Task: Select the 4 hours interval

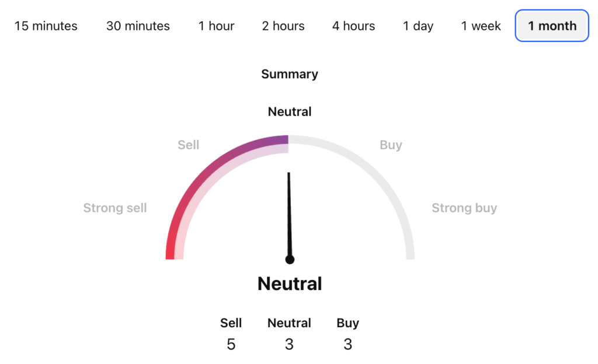Action: click(353, 26)
